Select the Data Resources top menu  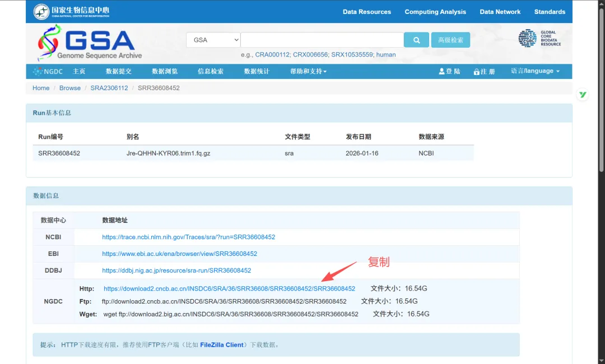click(x=367, y=12)
